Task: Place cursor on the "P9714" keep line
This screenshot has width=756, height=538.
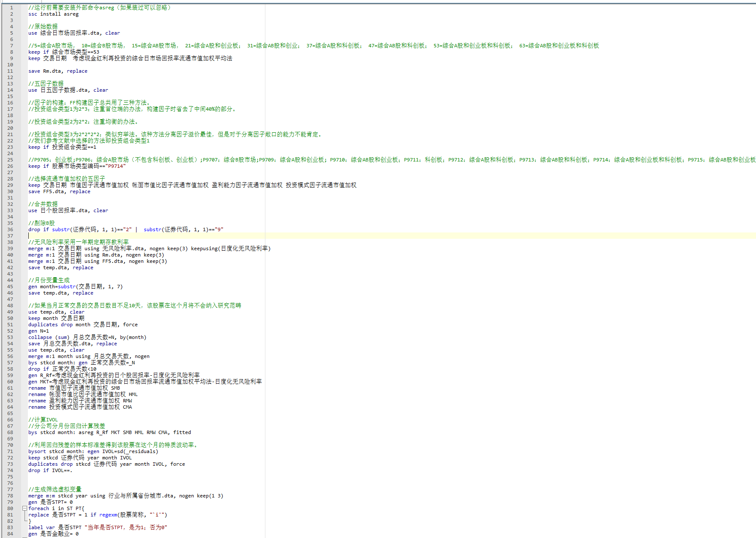Action: click(77, 166)
